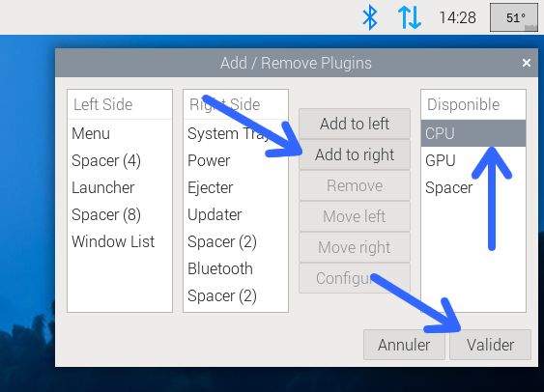Click the Bluetooth icon in the taskbar

370,17
